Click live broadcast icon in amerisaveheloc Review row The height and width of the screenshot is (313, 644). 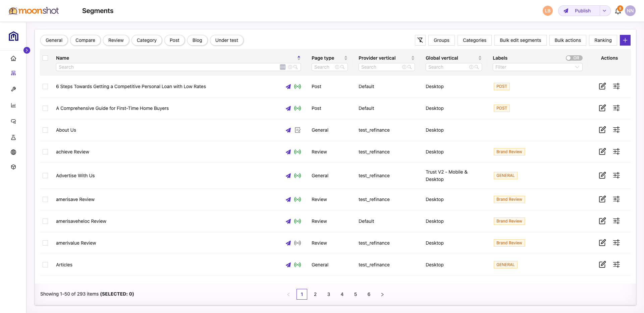click(x=298, y=221)
